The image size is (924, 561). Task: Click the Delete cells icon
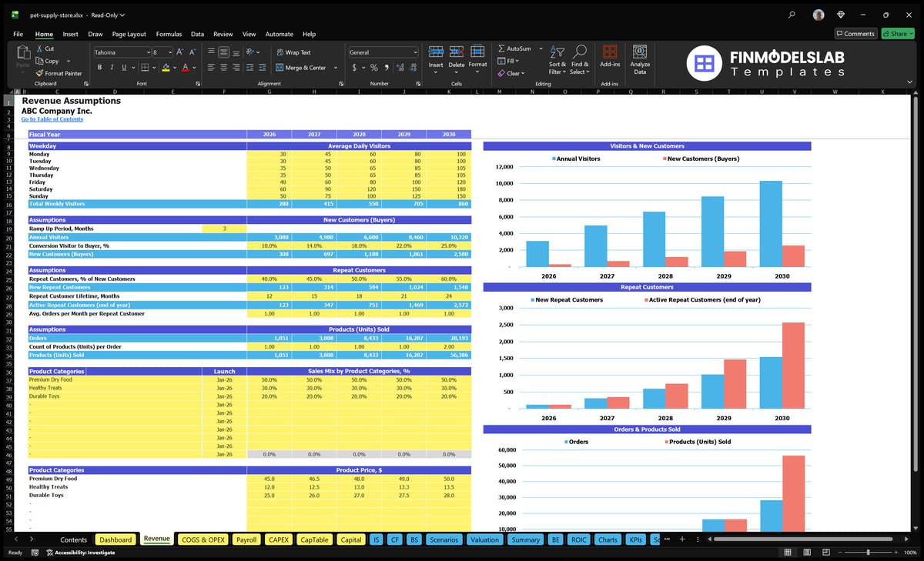457,52
